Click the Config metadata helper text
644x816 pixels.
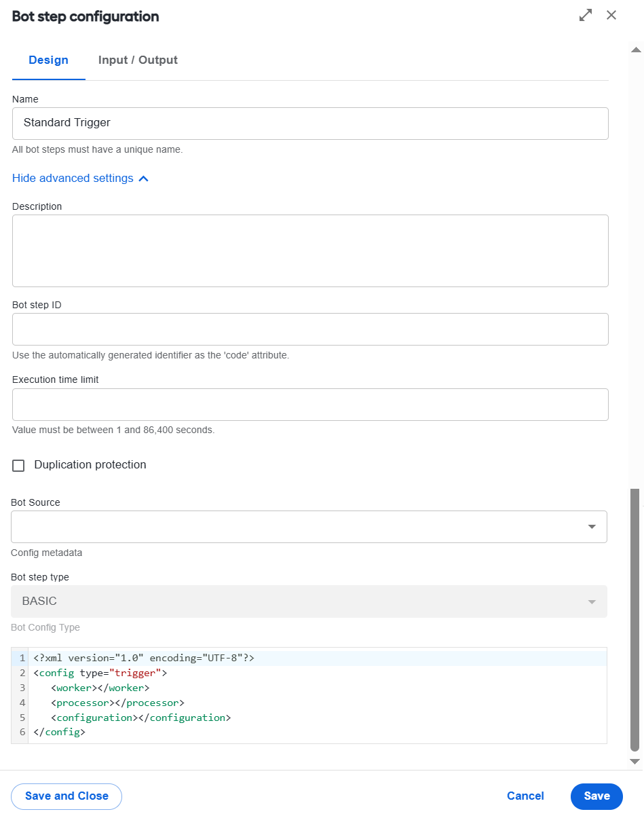tap(47, 553)
